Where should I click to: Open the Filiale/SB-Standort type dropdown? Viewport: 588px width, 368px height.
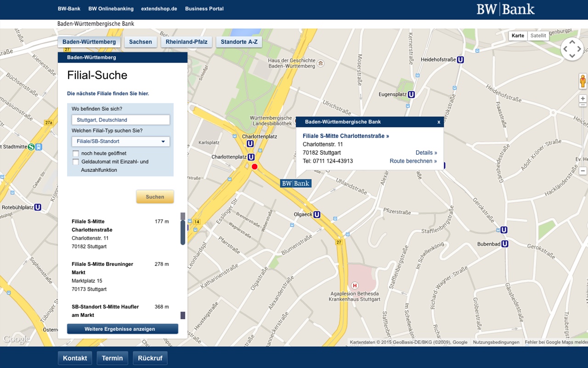pyautogui.click(x=120, y=142)
